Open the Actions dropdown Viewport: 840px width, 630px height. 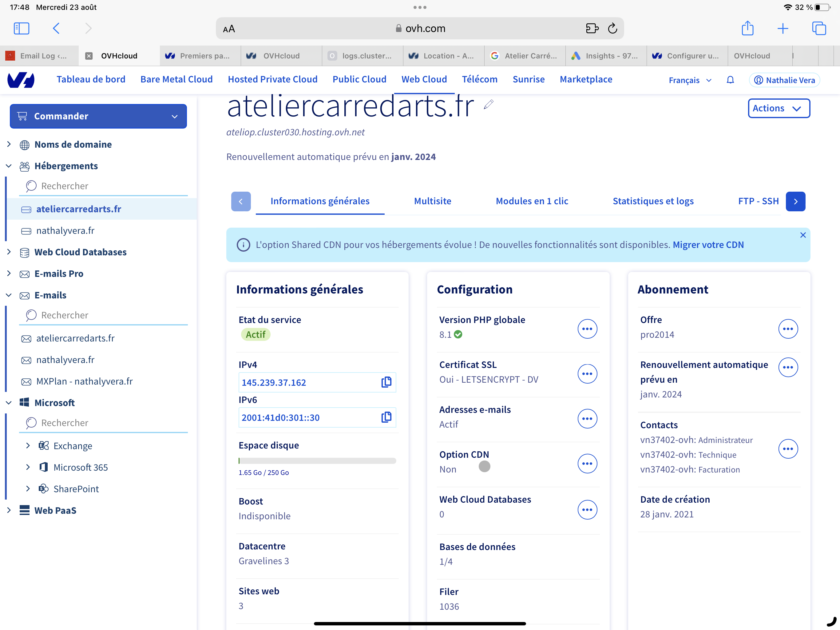coord(779,108)
